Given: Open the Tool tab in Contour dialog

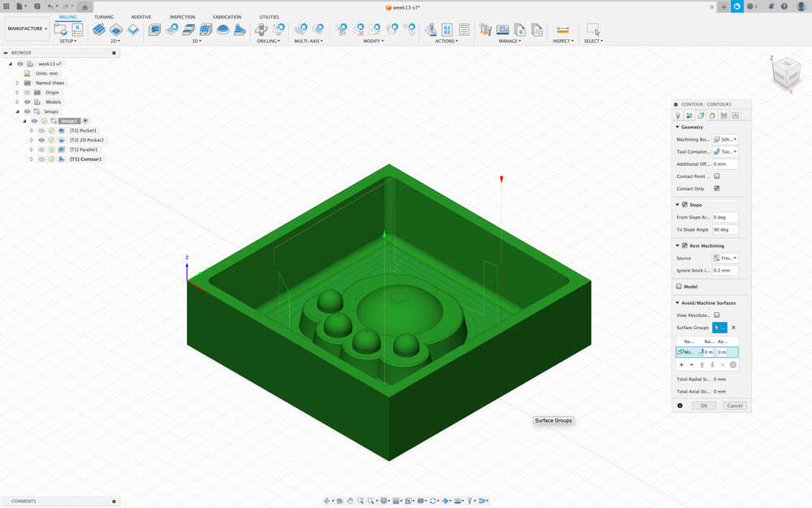Looking at the screenshot, I should (678, 115).
